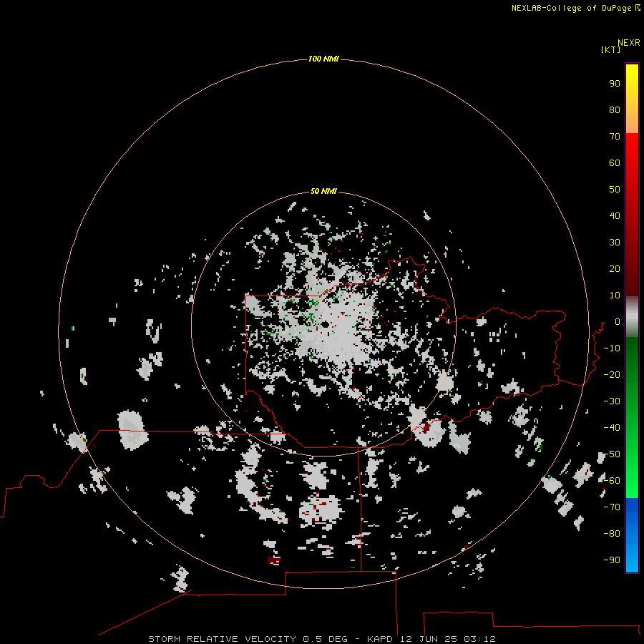
Task: Click the 0 knot scale label
Action: pyautogui.click(x=618, y=322)
